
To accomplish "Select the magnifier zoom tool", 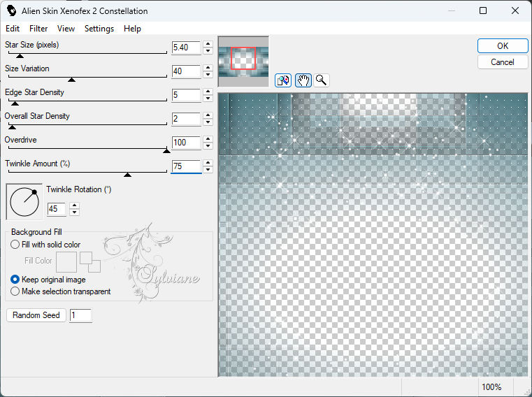I will (321, 80).
